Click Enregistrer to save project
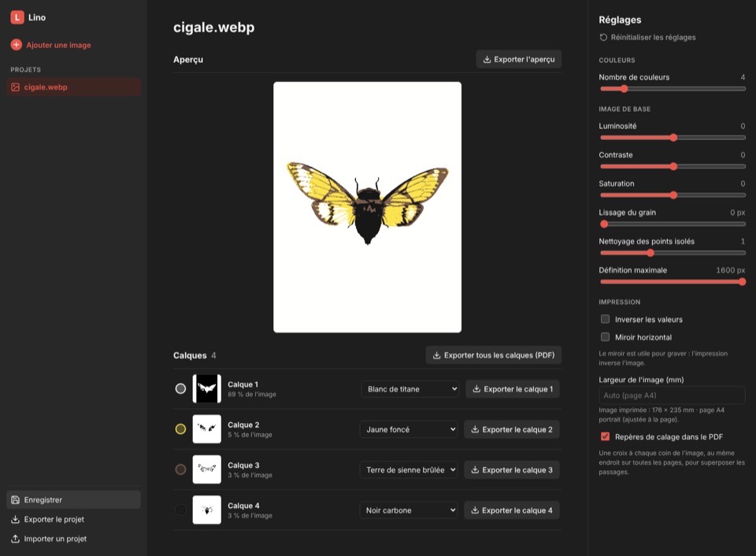The height and width of the screenshot is (556, 756). (x=74, y=499)
